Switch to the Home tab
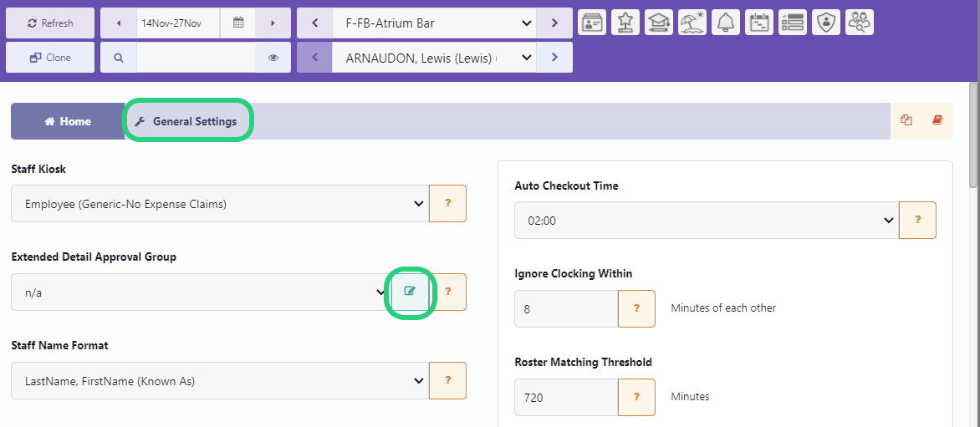The height and width of the screenshot is (427, 980). pos(67,121)
